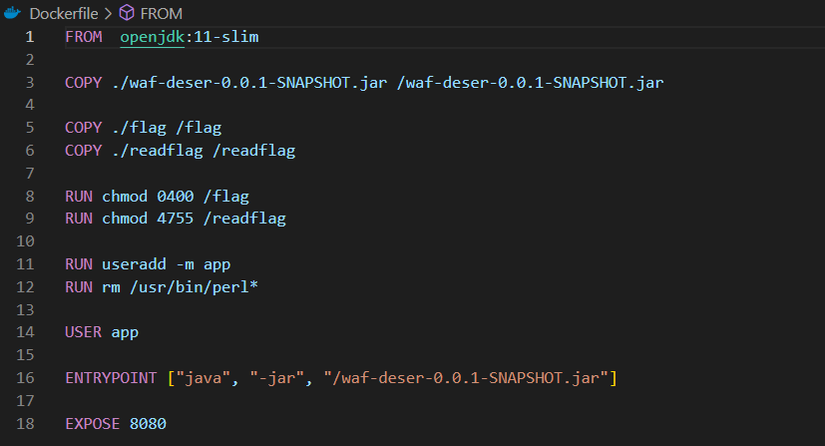Image resolution: width=825 pixels, height=446 pixels.
Task: Click line number 12 in gutter
Action: coord(25,287)
